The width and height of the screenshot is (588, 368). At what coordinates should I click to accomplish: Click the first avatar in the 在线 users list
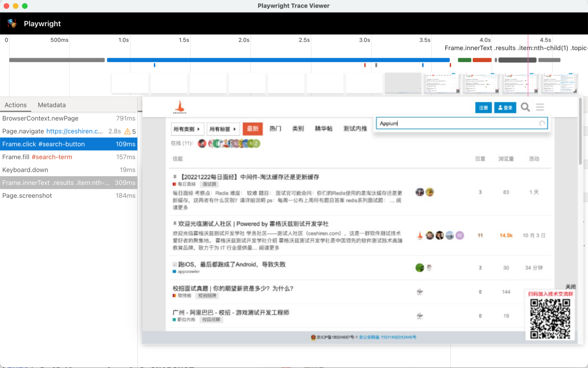pyautogui.click(x=202, y=143)
